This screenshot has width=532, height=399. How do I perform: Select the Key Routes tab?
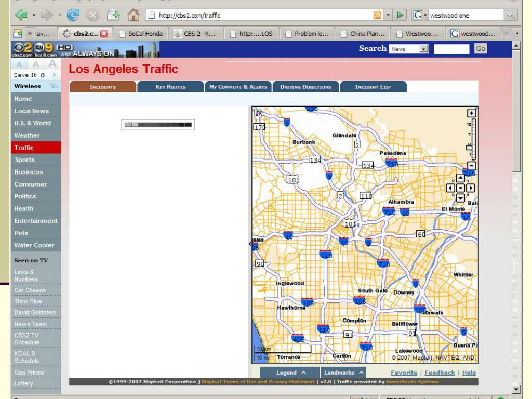(x=170, y=87)
